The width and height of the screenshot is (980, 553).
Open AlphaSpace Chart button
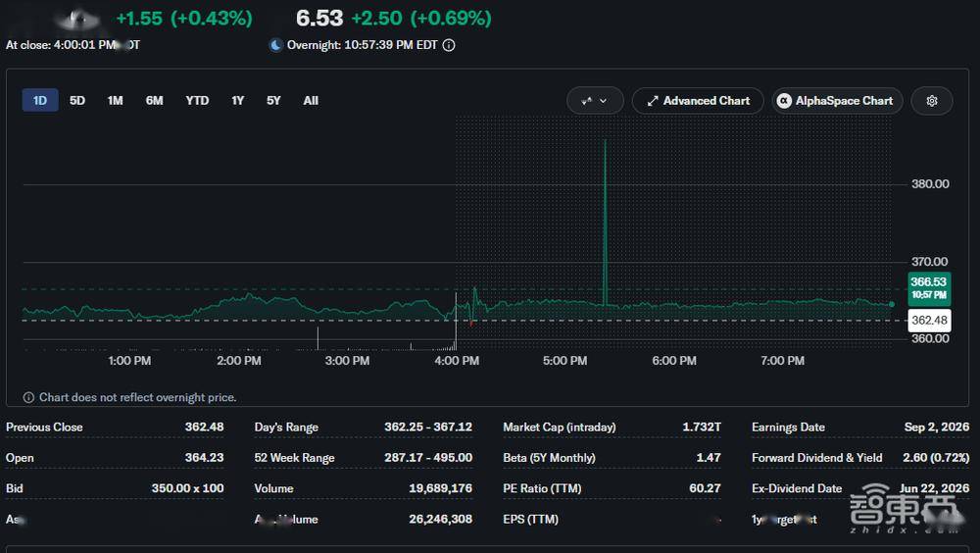click(837, 101)
